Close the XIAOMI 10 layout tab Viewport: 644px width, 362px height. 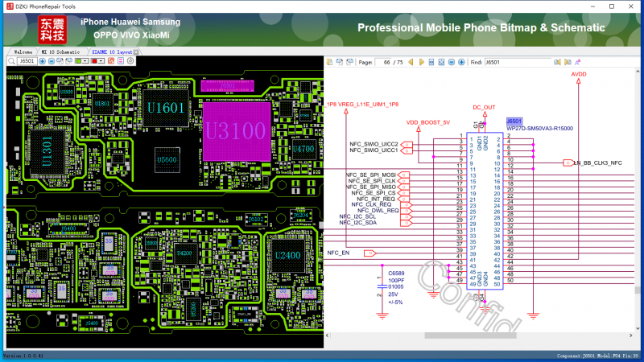[136, 52]
